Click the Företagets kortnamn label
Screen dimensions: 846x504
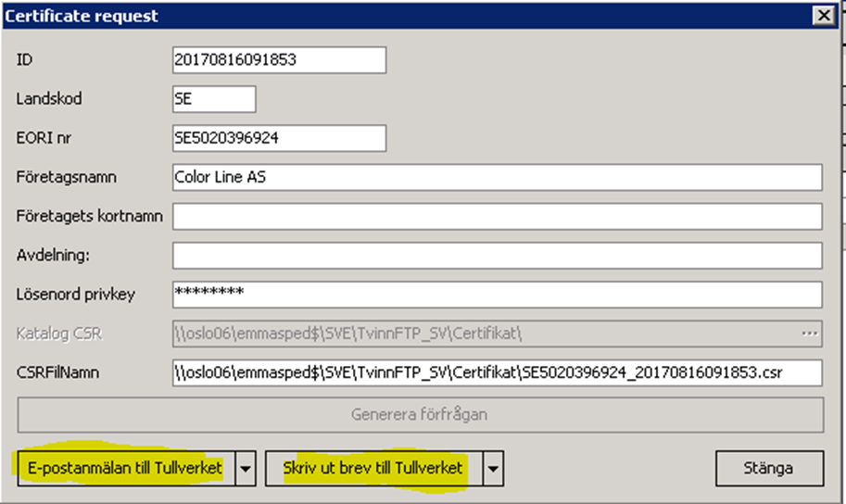tap(90, 217)
